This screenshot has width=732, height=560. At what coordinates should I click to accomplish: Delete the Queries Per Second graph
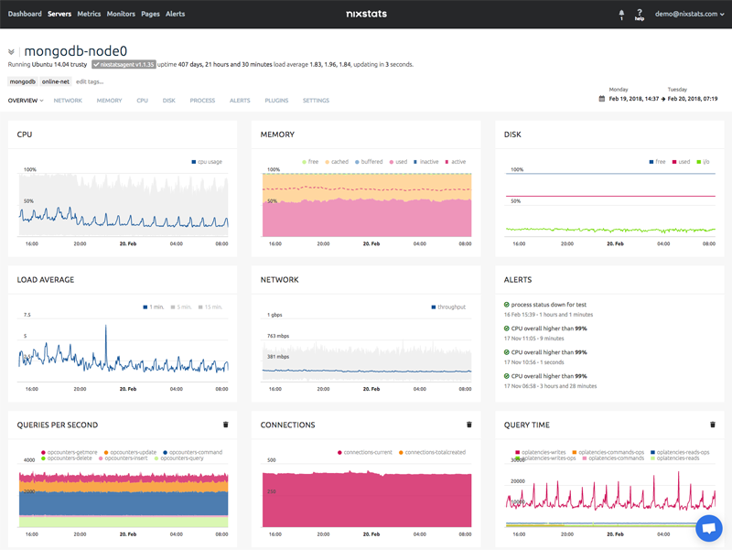click(226, 425)
